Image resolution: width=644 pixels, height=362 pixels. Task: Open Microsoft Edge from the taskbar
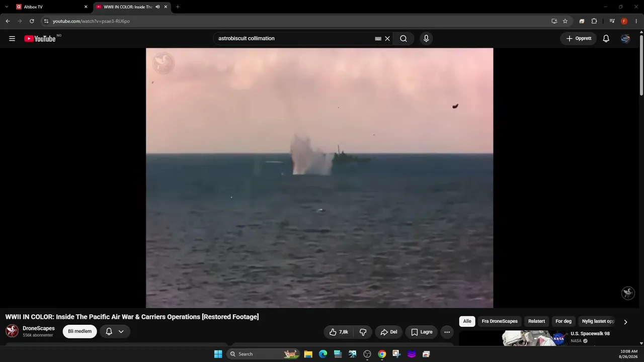323,354
